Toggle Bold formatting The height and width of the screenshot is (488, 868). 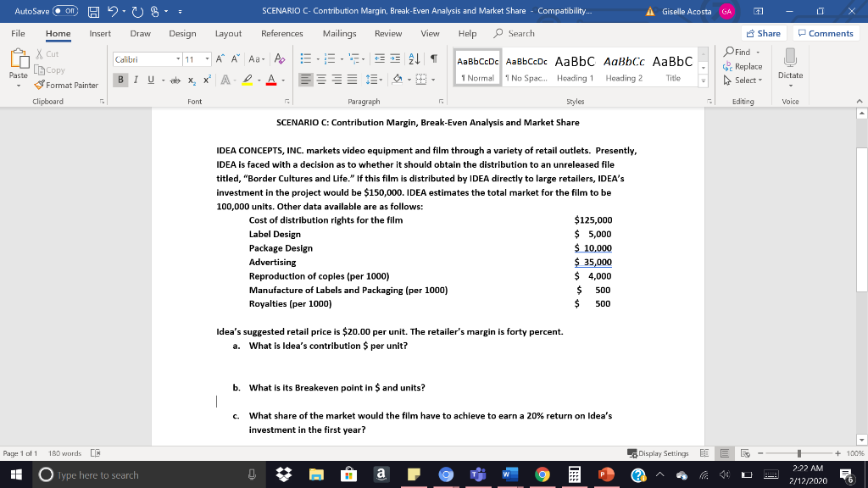pyautogui.click(x=121, y=79)
